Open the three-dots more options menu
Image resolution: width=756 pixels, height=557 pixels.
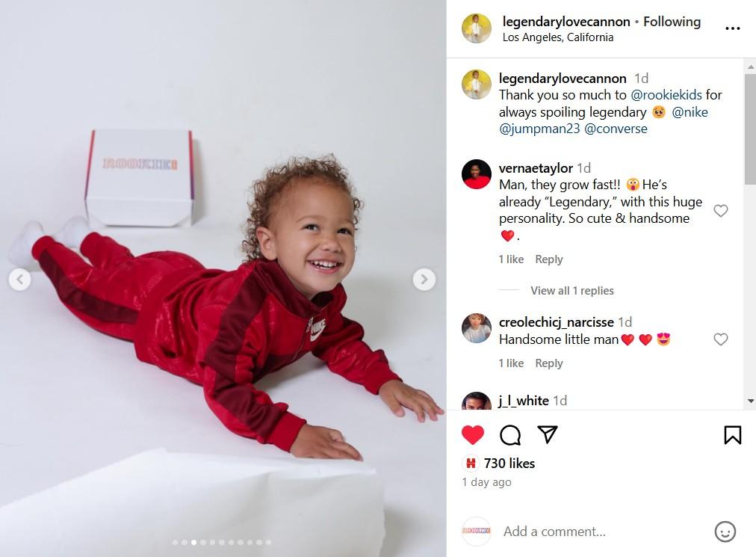click(732, 28)
